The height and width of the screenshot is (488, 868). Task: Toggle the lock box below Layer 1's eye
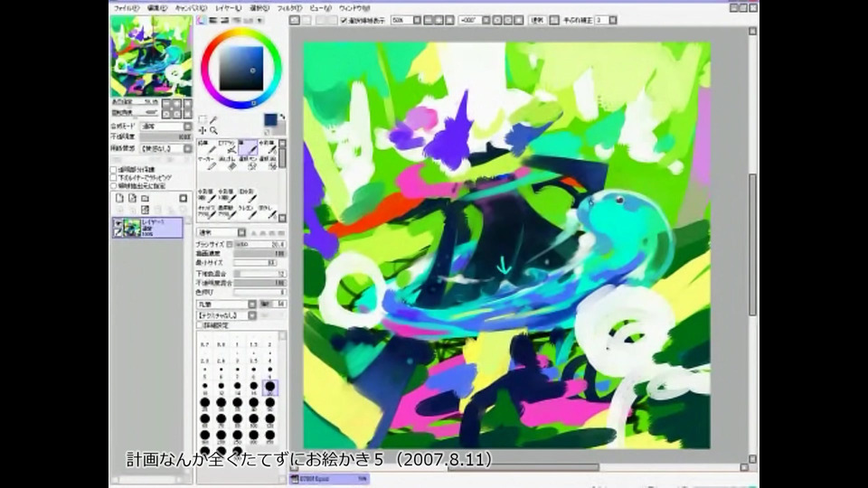click(118, 232)
